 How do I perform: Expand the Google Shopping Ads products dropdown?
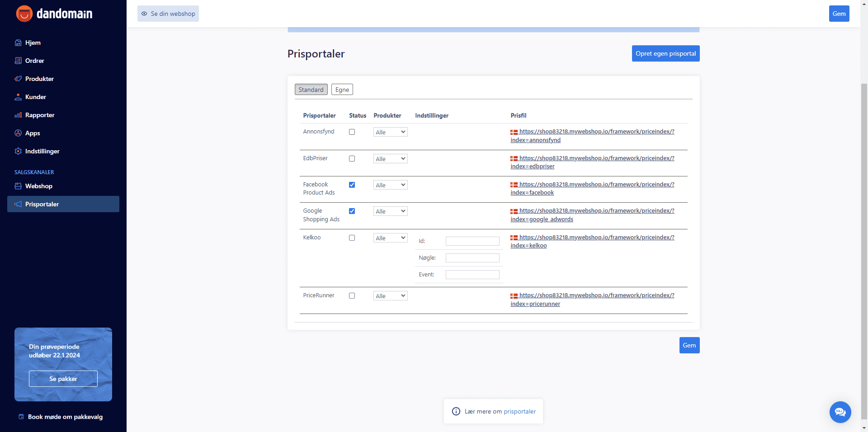(390, 211)
